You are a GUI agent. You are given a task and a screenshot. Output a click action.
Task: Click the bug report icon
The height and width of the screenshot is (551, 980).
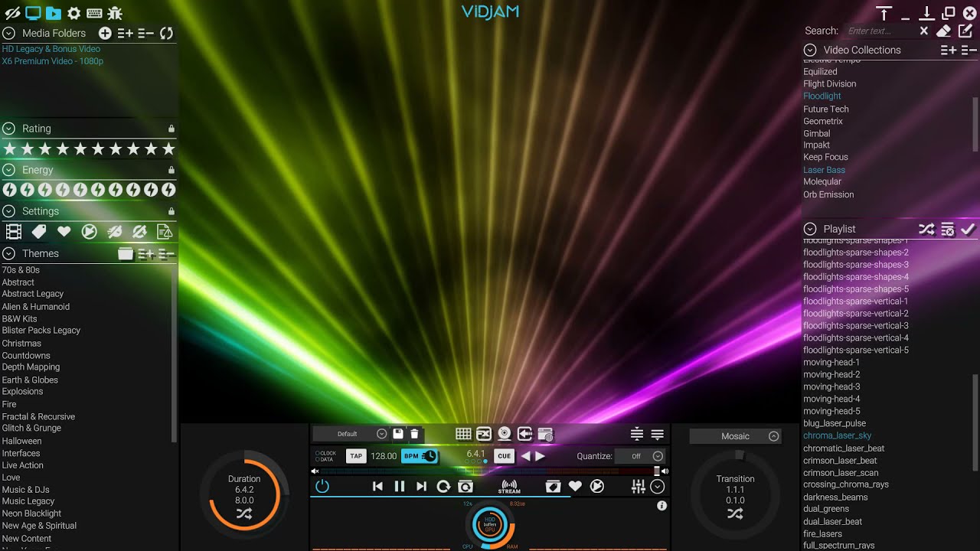pos(115,13)
